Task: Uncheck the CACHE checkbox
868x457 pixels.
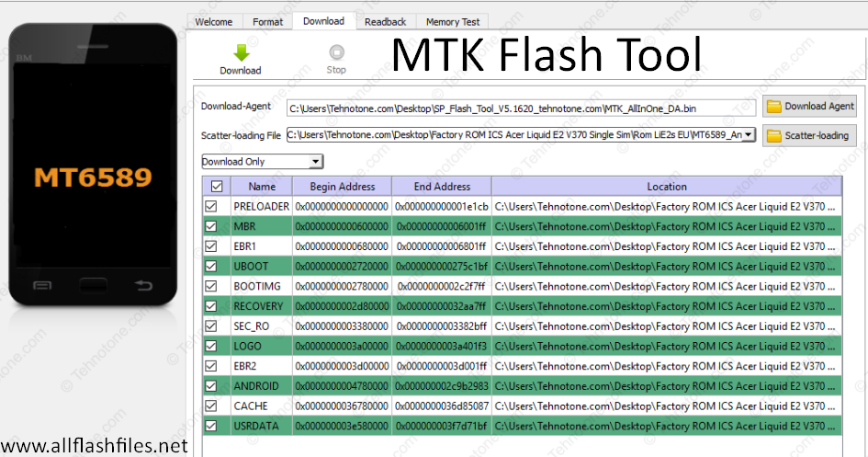Action: [x=211, y=406]
